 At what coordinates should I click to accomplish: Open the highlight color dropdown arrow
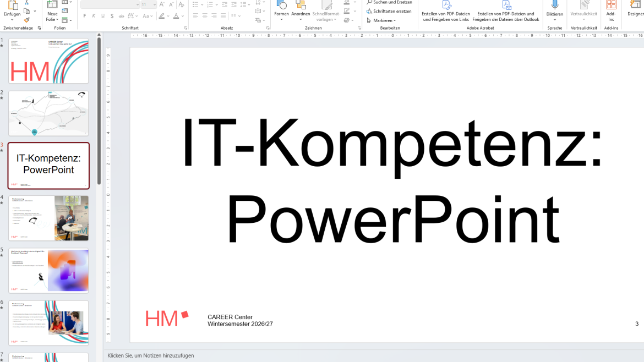click(x=168, y=16)
